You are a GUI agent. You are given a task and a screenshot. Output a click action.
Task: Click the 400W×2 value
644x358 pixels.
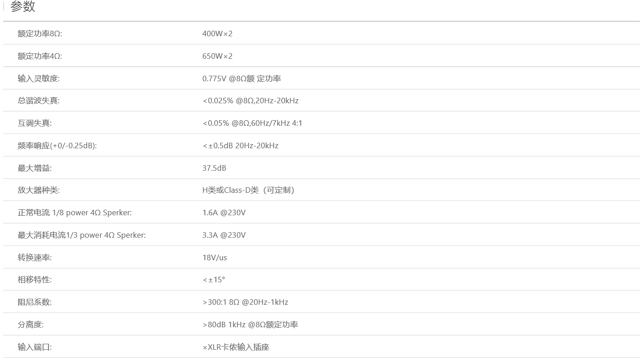(217, 34)
